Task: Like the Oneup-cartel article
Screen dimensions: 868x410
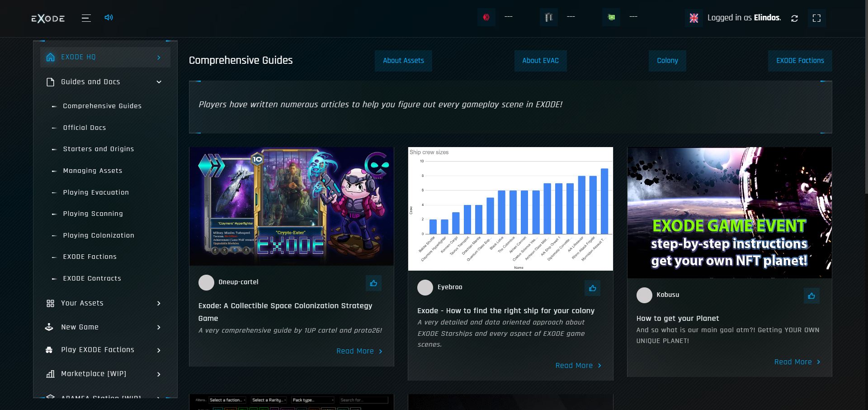Action: point(373,283)
